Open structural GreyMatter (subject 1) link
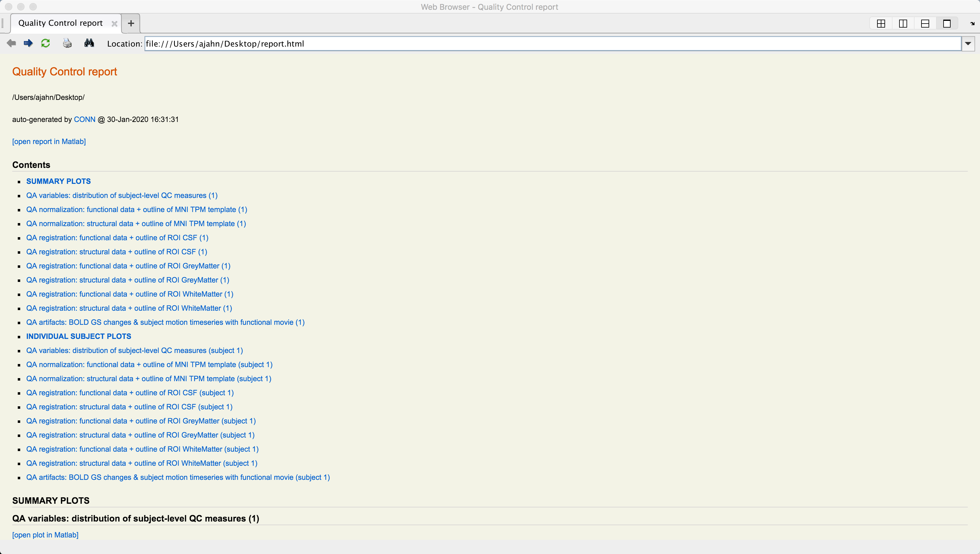Image resolution: width=980 pixels, height=554 pixels. 140,435
